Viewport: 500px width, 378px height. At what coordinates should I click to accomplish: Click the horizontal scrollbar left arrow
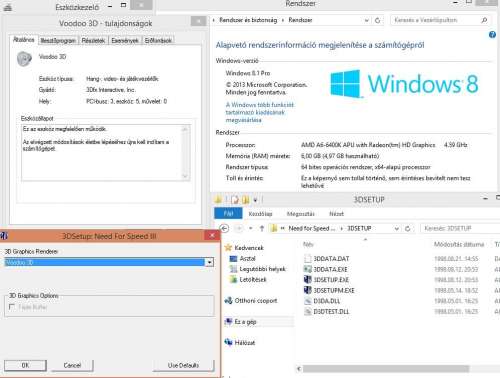299,369
